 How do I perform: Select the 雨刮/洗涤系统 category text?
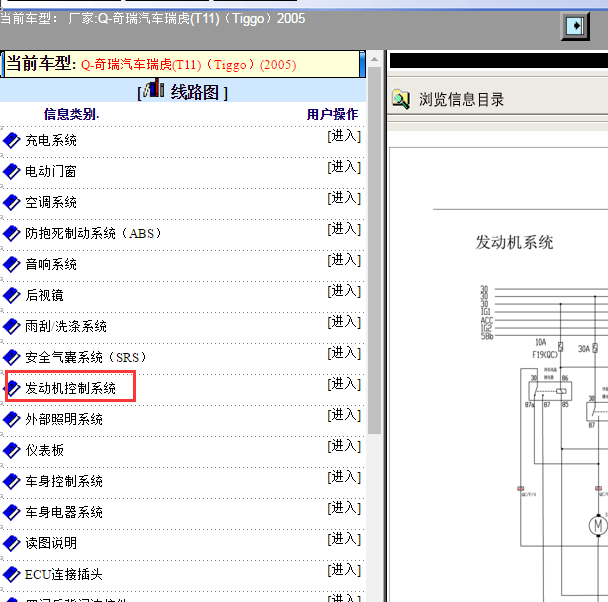66,326
